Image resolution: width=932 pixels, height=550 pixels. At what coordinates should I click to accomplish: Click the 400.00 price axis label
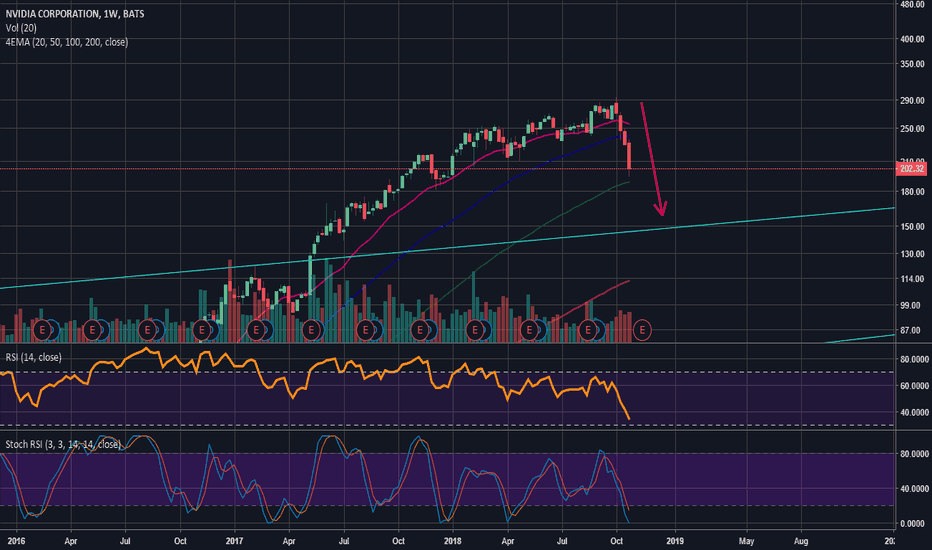(x=912, y=39)
